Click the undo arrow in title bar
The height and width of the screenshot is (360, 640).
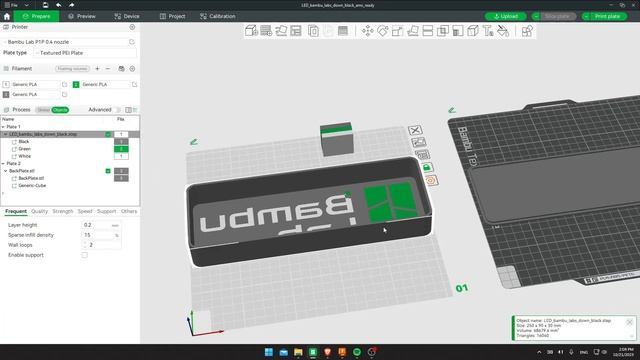[x=58, y=5]
